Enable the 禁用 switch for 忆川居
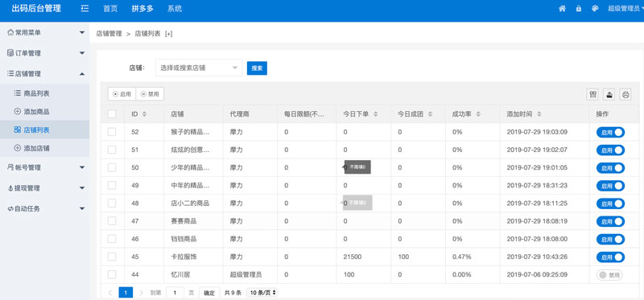This screenshot has height=300, width=644. click(x=609, y=275)
